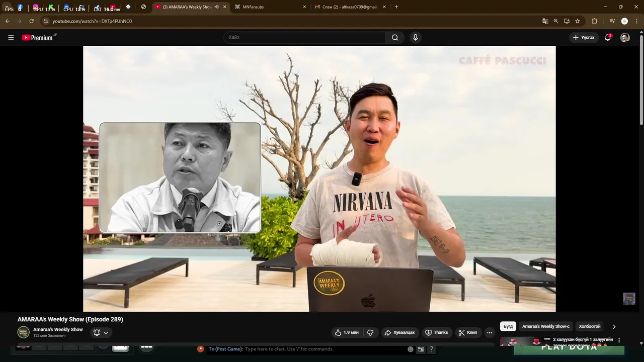Bookmark this page with star icon
Viewport: 644px width, 362px height.
coord(578,21)
